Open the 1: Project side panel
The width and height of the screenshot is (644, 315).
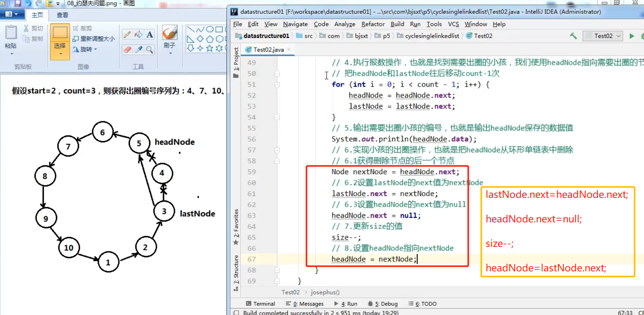(236, 62)
